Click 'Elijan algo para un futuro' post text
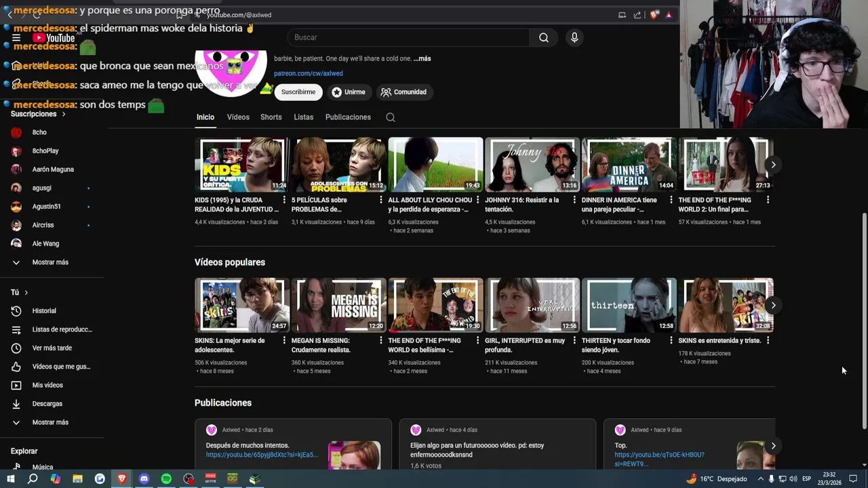The height and width of the screenshot is (488, 868). coord(477,450)
